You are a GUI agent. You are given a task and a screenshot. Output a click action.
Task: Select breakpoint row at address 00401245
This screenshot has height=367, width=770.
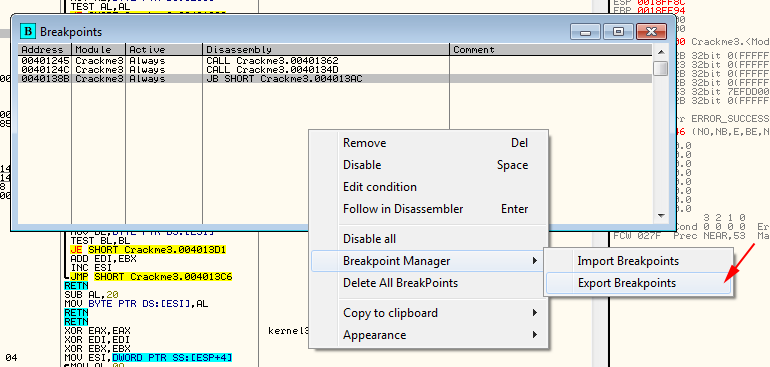coord(335,61)
